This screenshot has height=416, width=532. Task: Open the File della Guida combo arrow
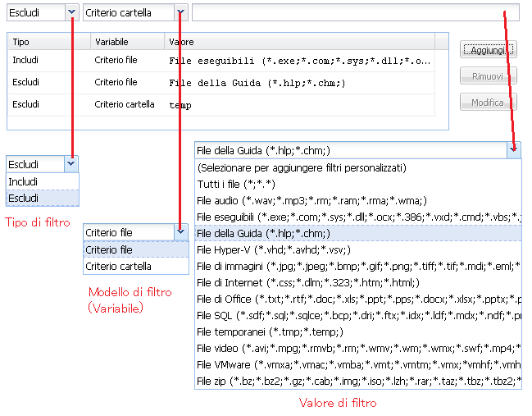pos(513,150)
